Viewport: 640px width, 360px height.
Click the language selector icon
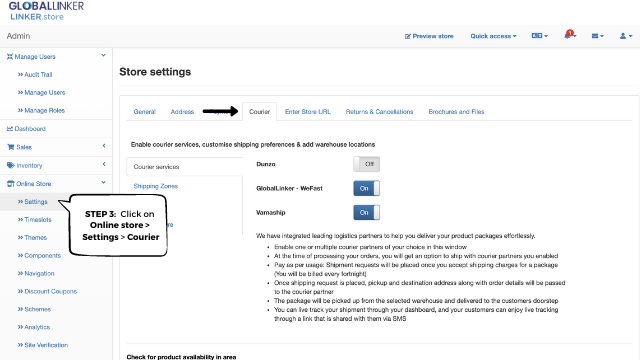[x=537, y=36]
